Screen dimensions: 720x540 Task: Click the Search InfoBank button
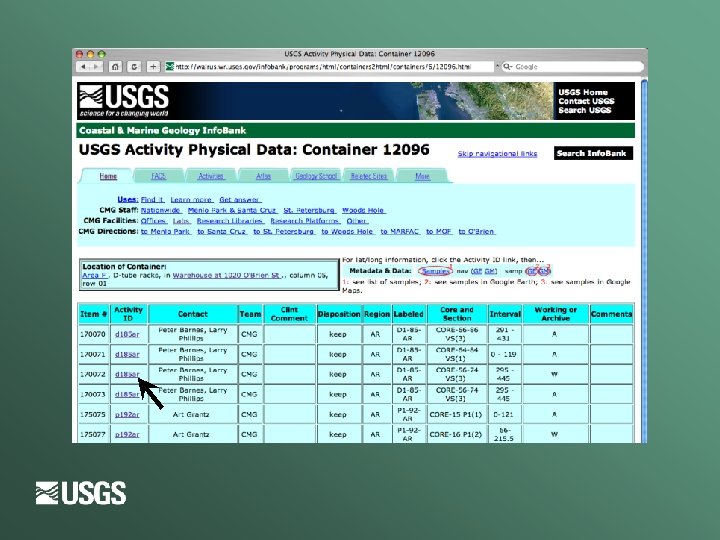click(x=593, y=153)
